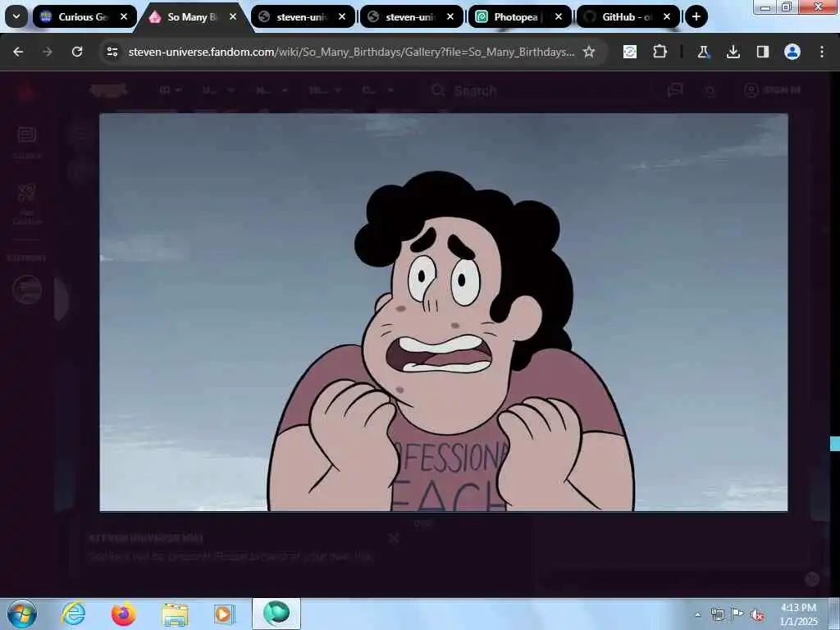Launch Firefox from the taskbar
Viewport: 840px width, 630px height.
(x=124, y=614)
